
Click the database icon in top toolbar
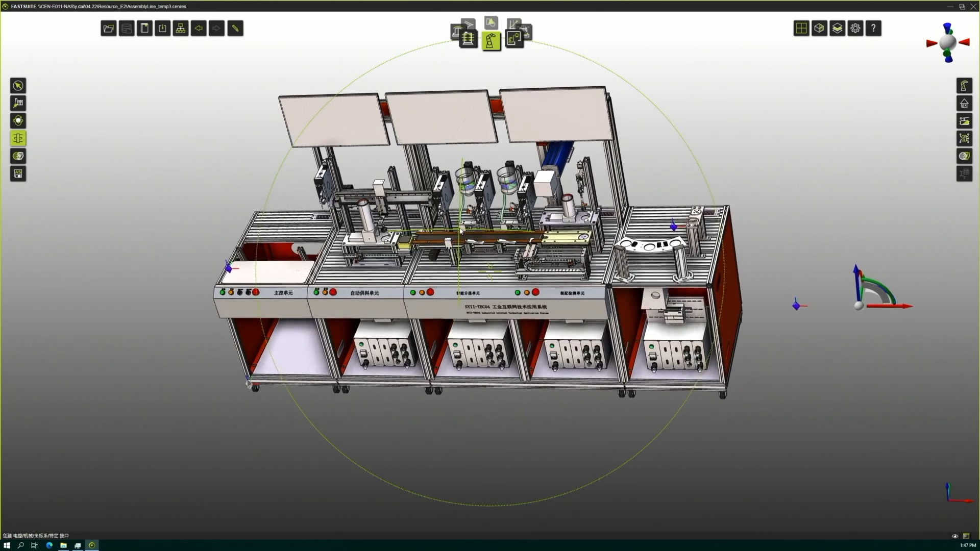(127, 29)
